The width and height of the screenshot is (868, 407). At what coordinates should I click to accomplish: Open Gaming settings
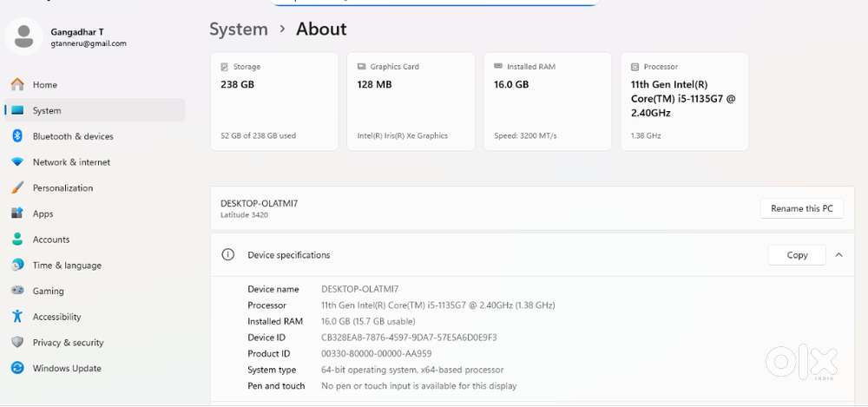[95, 290]
